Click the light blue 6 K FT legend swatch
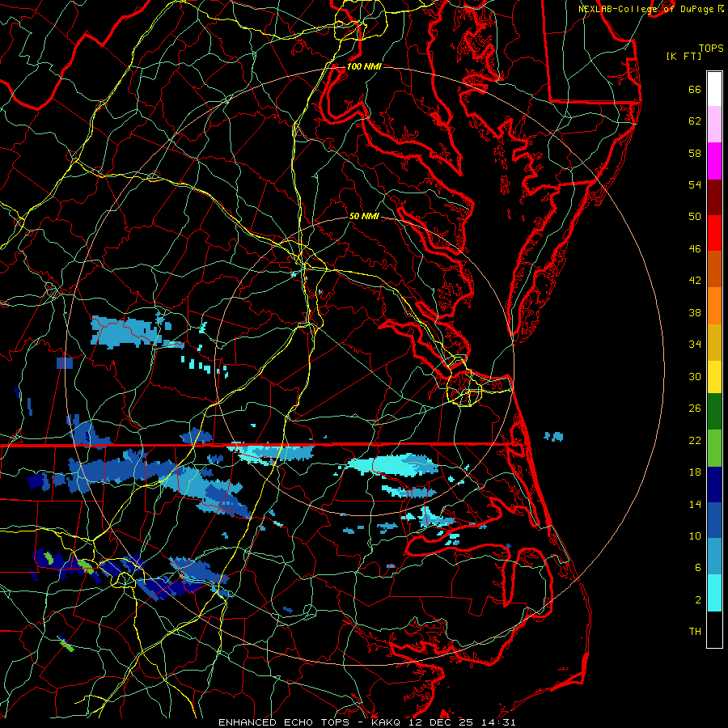 [714, 557]
